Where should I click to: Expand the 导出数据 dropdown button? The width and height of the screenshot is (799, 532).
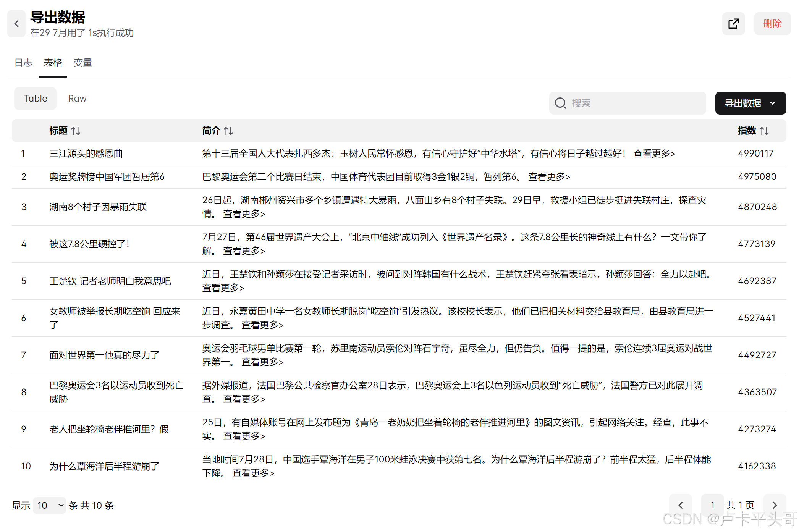(x=750, y=103)
